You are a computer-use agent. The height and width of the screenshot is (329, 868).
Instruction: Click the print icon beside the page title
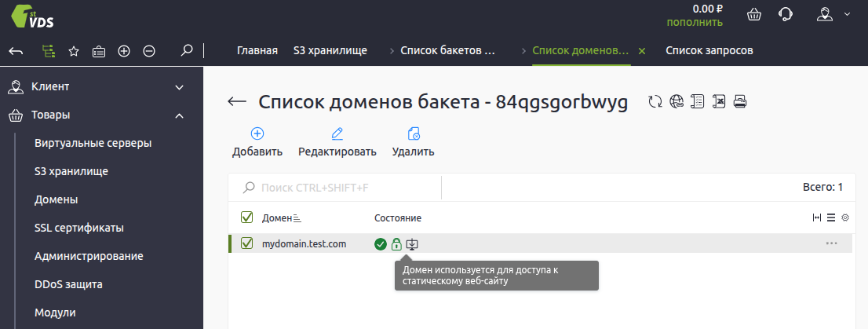(x=739, y=101)
